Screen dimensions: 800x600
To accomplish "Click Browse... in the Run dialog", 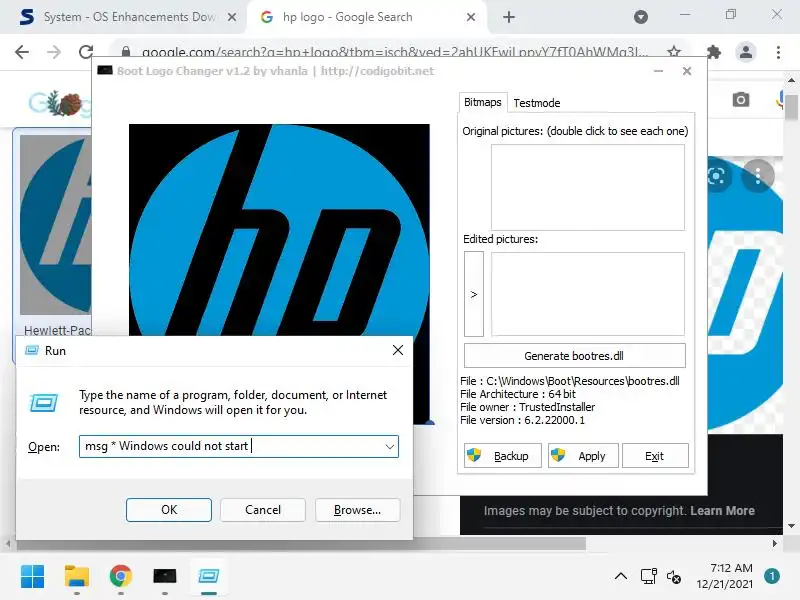I will (358, 510).
